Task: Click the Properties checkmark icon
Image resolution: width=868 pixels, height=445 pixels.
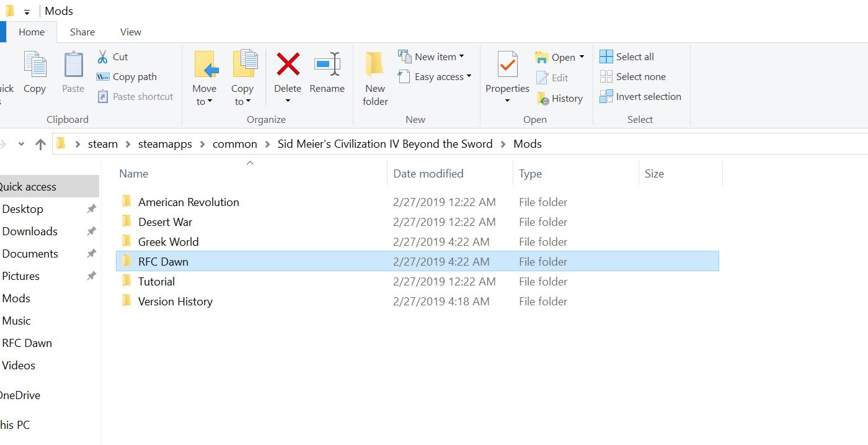Action: click(x=507, y=65)
